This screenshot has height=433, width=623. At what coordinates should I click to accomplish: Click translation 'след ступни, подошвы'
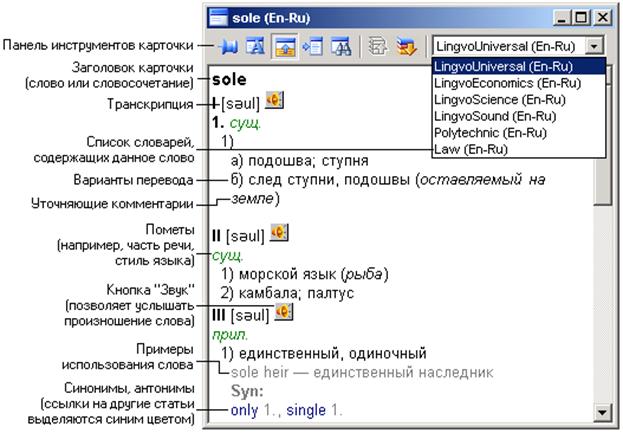click(329, 180)
